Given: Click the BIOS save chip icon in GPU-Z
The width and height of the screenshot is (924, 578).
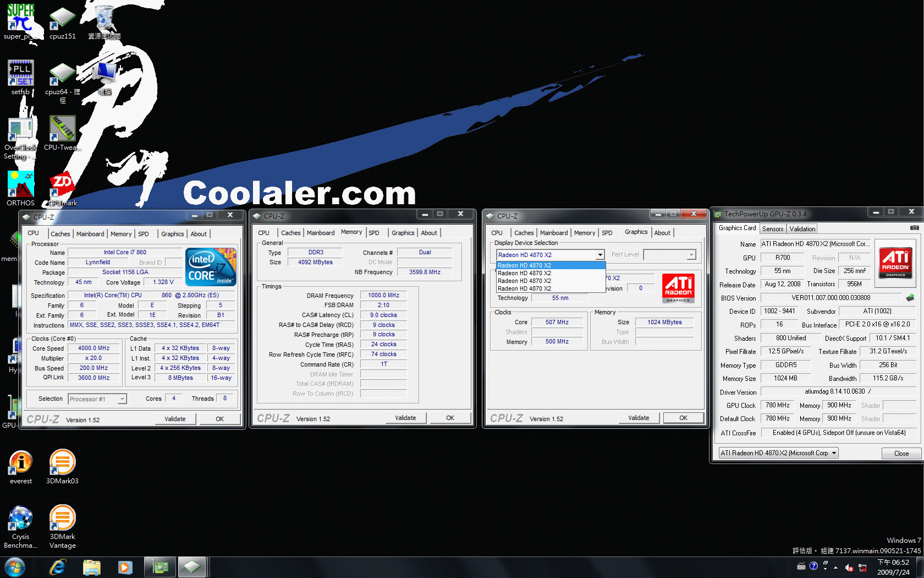Looking at the screenshot, I should coord(911,297).
